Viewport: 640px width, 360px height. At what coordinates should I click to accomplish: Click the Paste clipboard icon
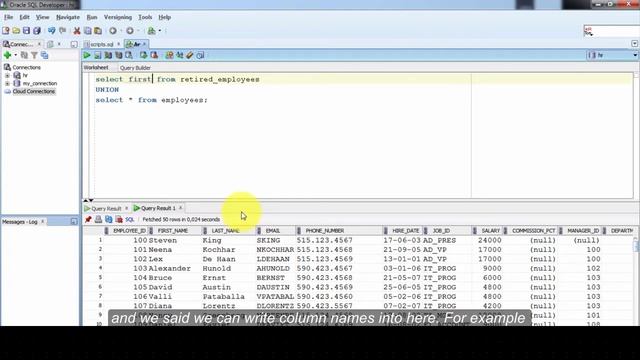click(98, 31)
